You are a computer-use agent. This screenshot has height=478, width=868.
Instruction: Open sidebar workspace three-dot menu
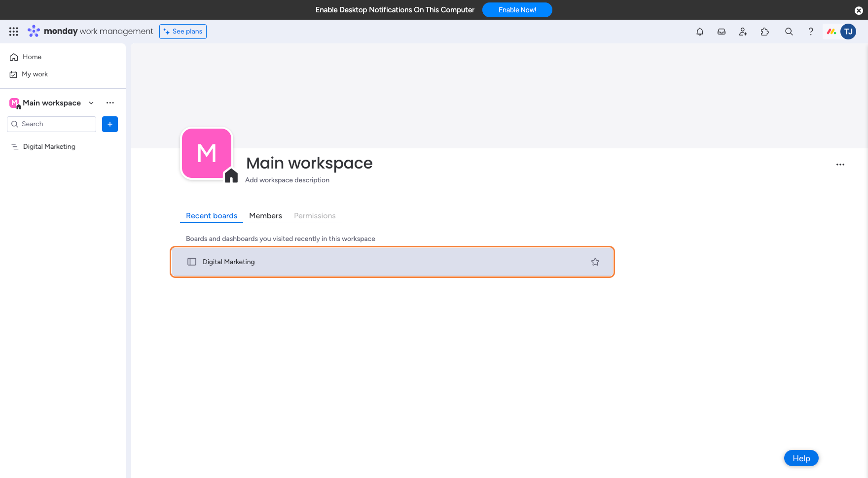(110, 103)
